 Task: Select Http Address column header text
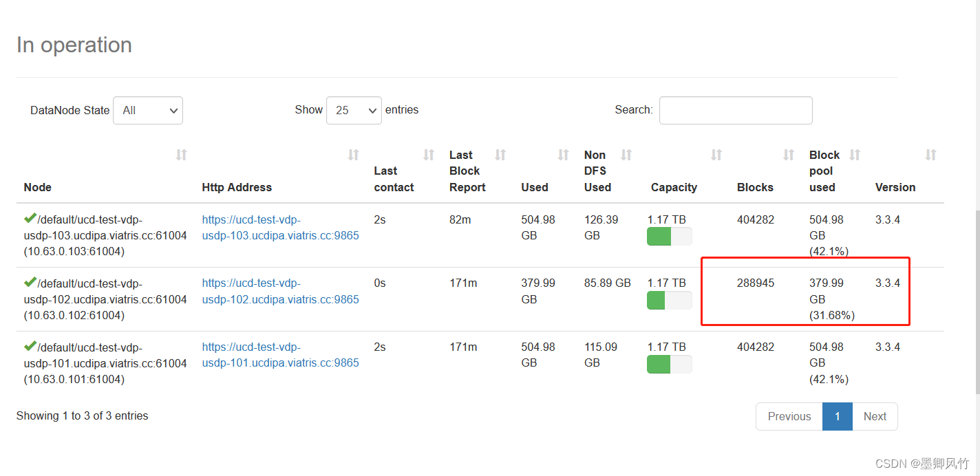click(237, 187)
